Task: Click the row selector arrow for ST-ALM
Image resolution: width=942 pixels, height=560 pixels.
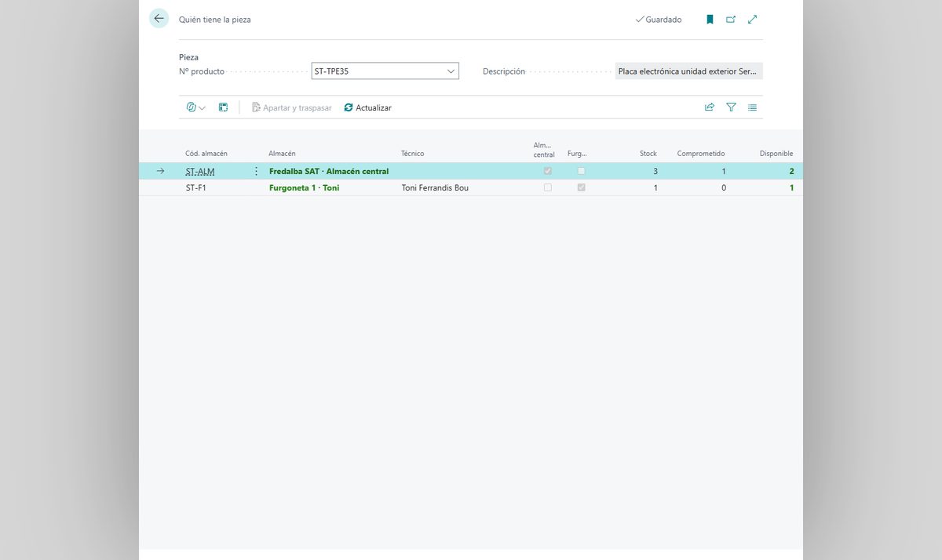Action: [160, 171]
